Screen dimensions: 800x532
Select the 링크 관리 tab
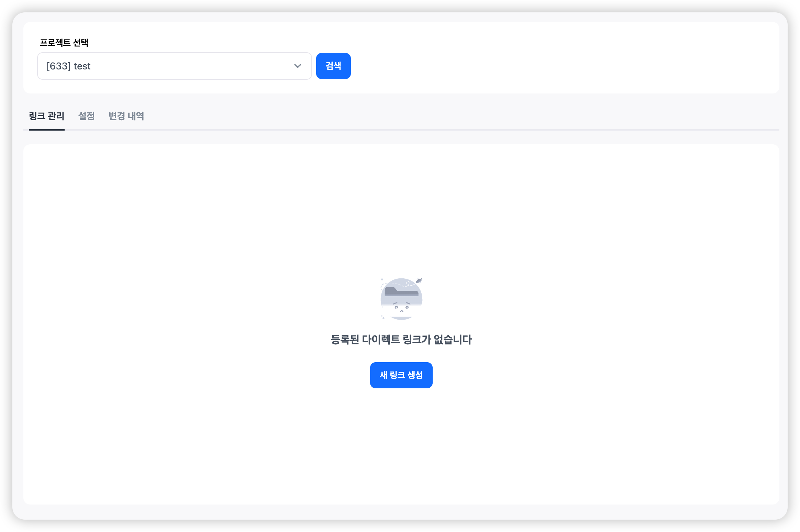[46, 116]
